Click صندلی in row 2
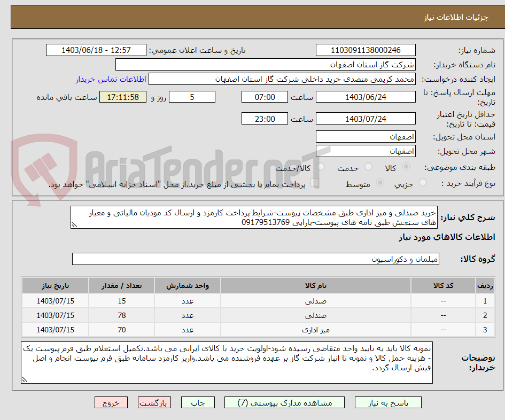 pyautogui.click(x=316, y=316)
